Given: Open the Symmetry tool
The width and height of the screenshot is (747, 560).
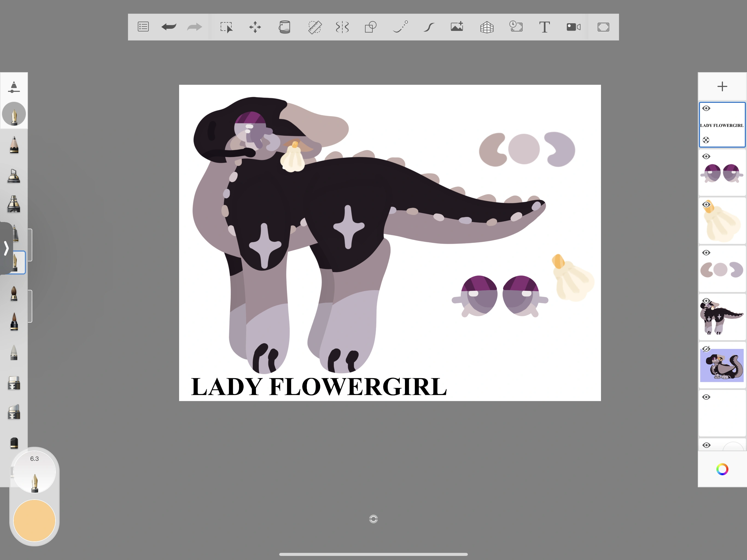Looking at the screenshot, I should tap(342, 27).
